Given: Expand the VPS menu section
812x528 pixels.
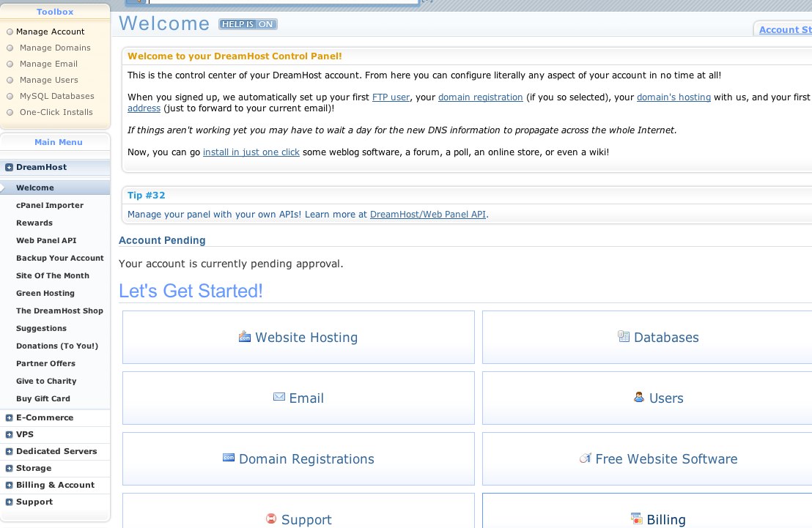Looking at the screenshot, I should [9, 435].
